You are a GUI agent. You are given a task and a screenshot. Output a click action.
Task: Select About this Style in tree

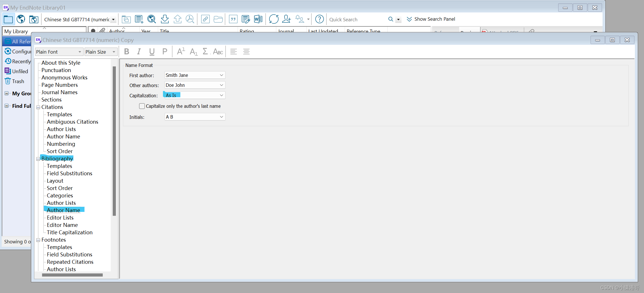tap(61, 63)
